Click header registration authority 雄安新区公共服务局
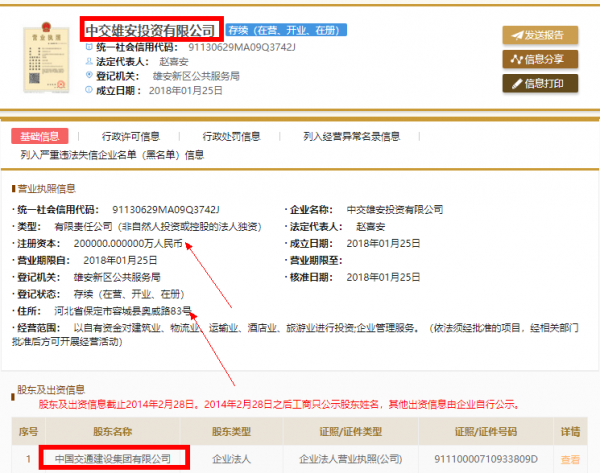This screenshot has width=600, height=473. point(196,76)
